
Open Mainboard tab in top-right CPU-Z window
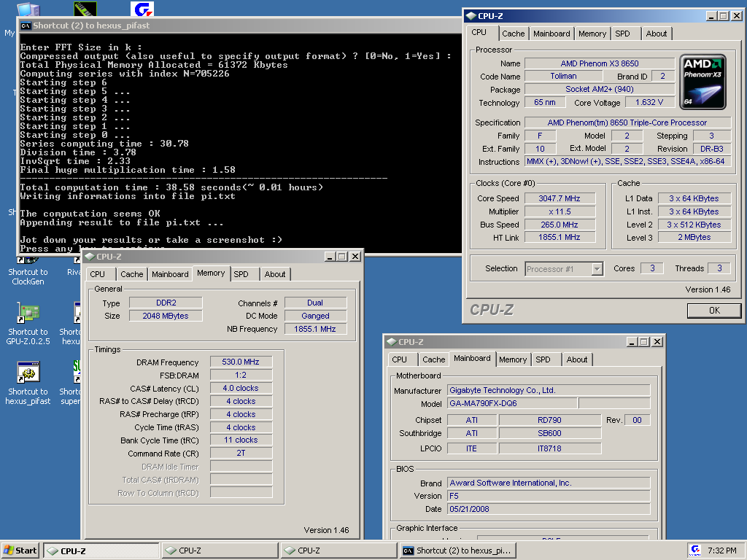click(551, 34)
